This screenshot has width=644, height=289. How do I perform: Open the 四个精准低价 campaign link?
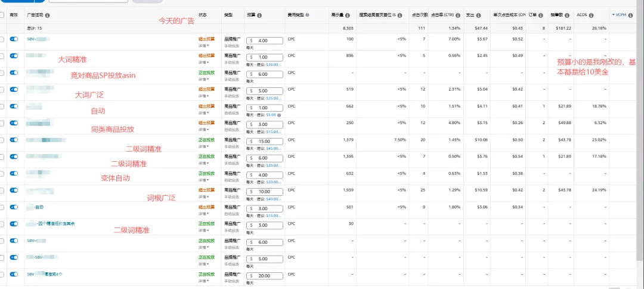[51, 224]
